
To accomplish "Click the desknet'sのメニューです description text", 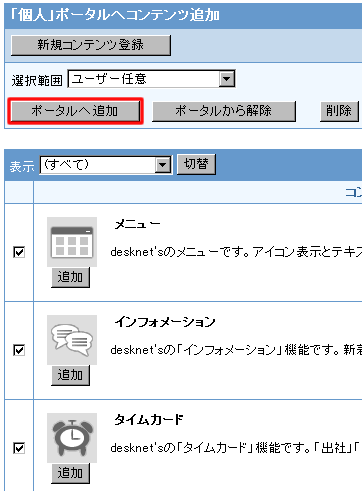I will tap(236, 252).
